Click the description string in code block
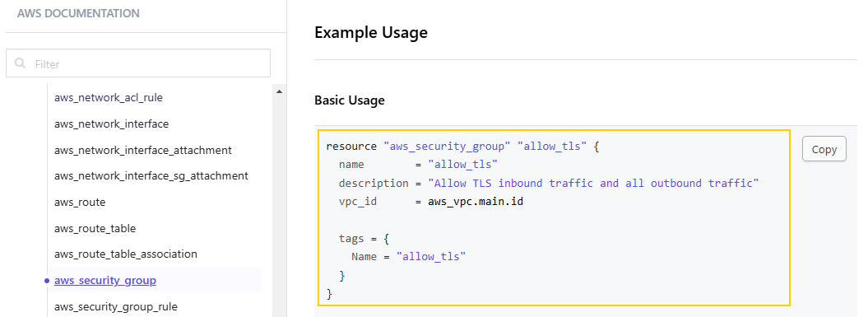 [593, 183]
